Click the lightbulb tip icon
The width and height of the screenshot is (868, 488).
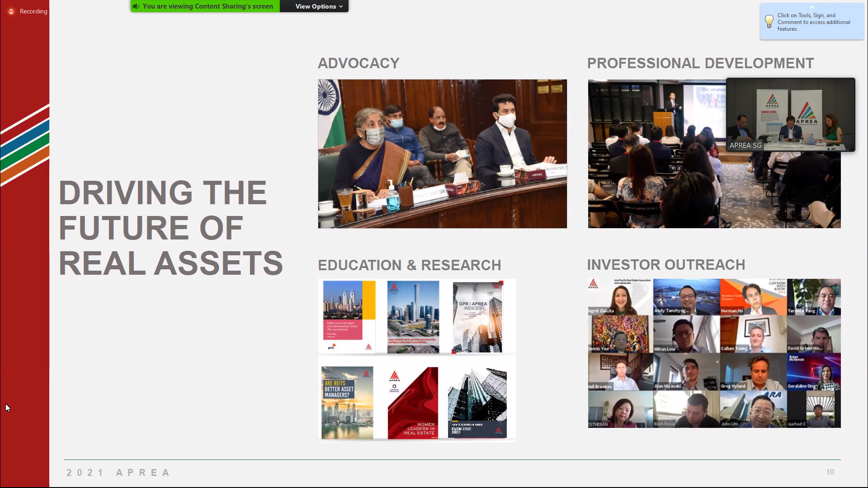point(769,21)
